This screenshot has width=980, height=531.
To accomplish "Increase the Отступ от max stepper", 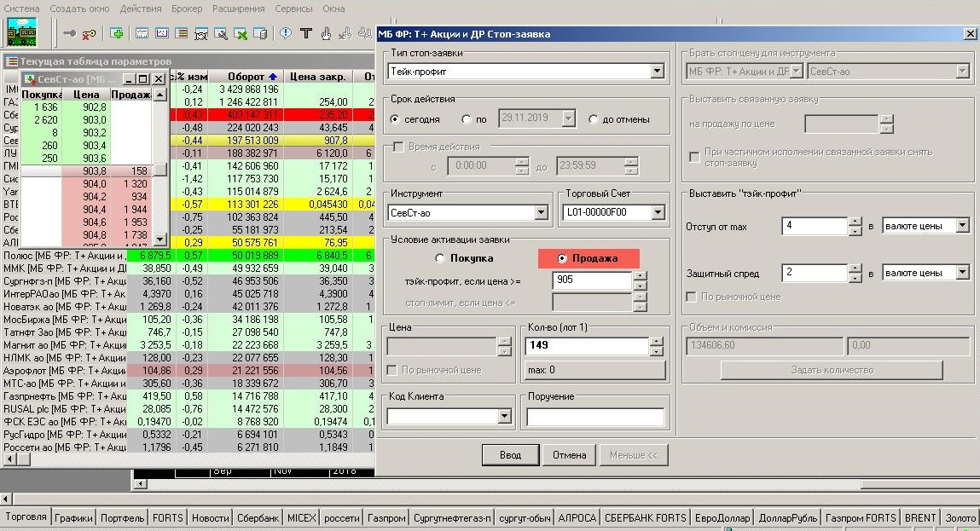I will click(x=855, y=222).
